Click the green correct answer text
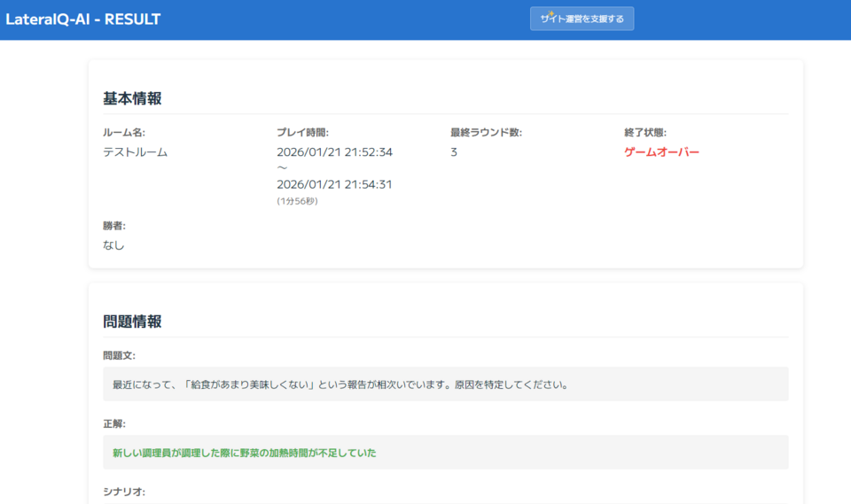This screenshot has height=504, width=851. pyautogui.click(x=244, y=453)
